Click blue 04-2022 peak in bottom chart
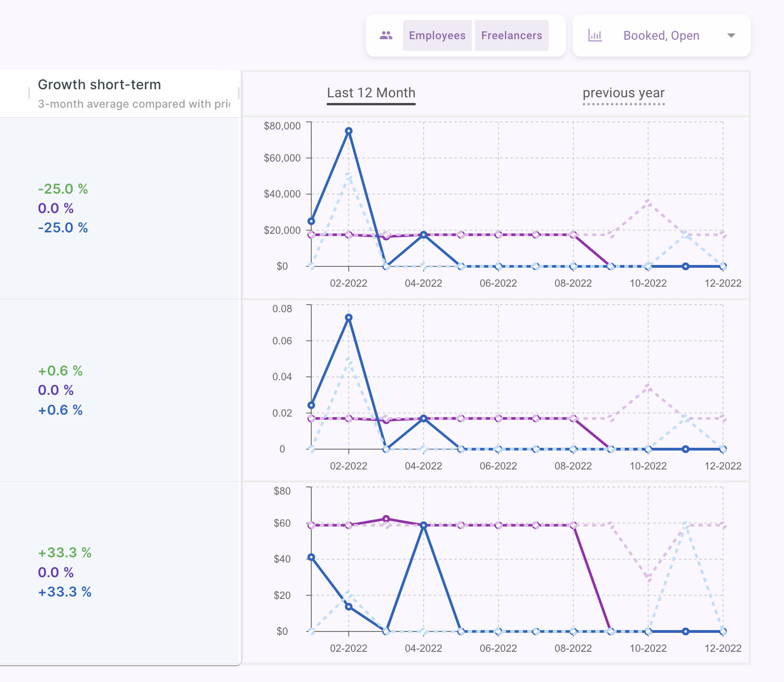Viewport: 784px width, 682px height. tap(424, 525)
